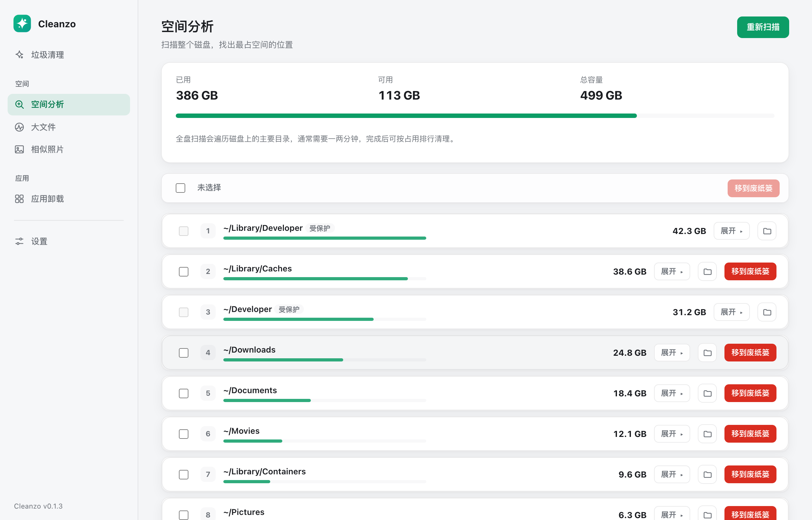Viewport: 812px width, 520px height.
Task: Click the disk usage progress bar
Action: tap(475, 116)
